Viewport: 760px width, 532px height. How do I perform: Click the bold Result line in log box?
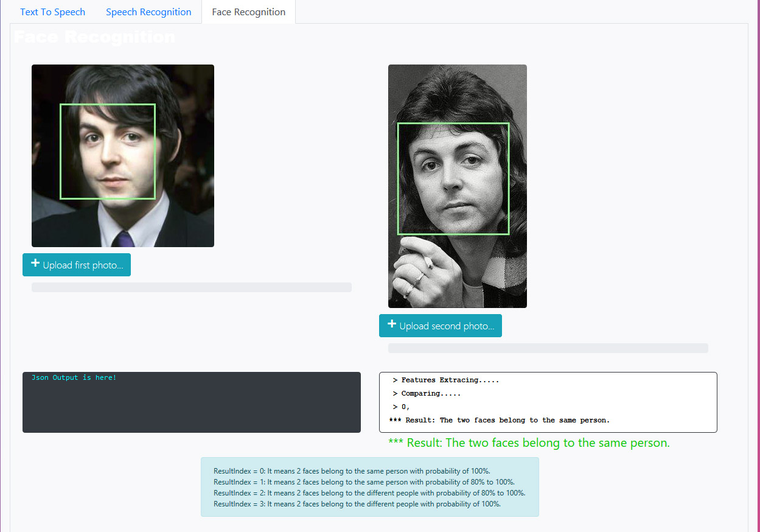[499, 421]
